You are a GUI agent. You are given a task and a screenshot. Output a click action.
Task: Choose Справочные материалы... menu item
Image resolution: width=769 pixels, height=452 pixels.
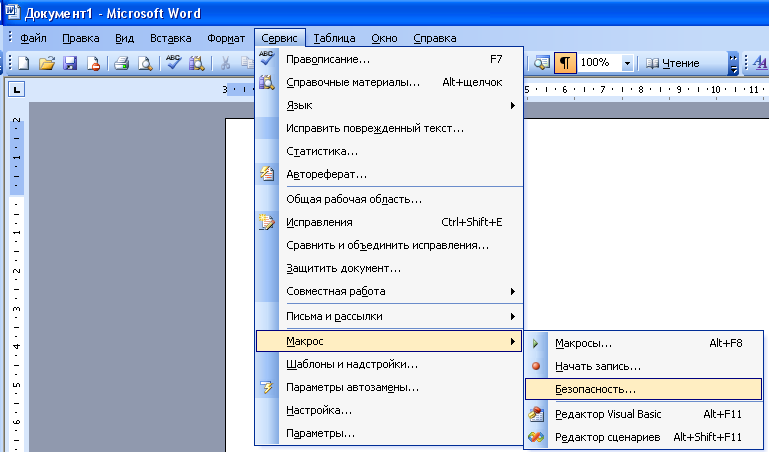pyautogui.click(x=390, y=82)
